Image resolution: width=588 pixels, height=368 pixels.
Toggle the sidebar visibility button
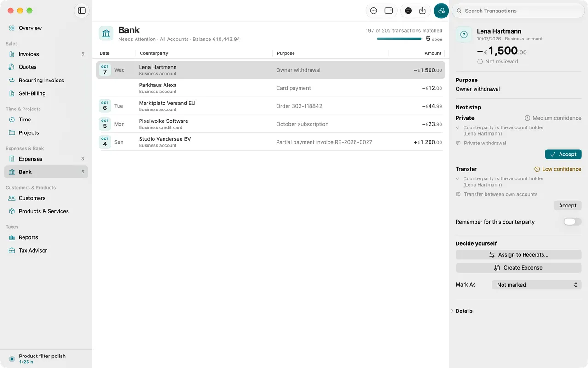82,11
